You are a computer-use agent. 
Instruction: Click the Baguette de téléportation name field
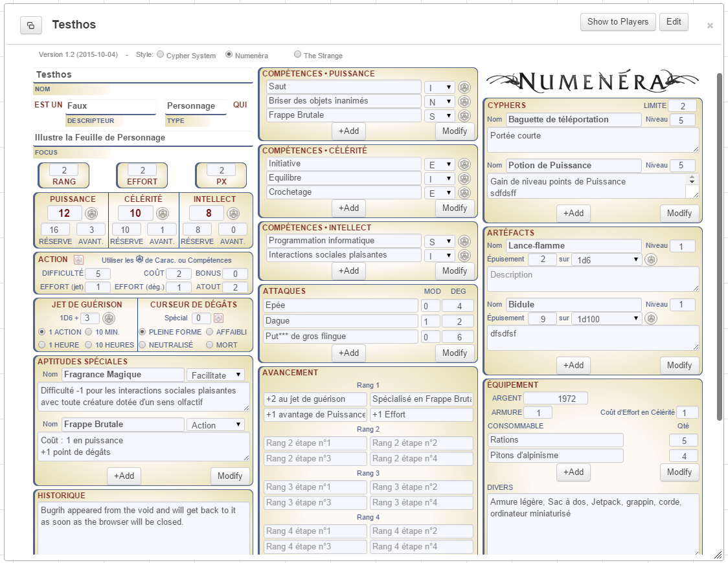573,120
